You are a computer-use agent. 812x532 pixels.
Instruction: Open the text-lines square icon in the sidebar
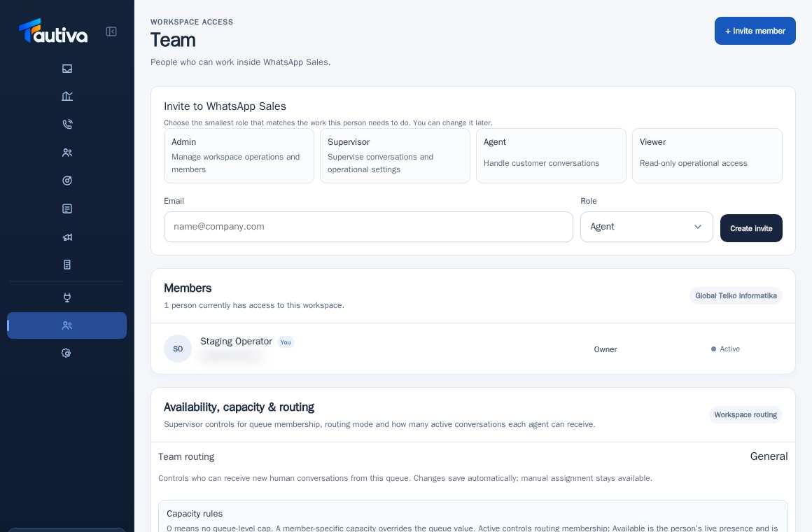(x=66, y=209)
